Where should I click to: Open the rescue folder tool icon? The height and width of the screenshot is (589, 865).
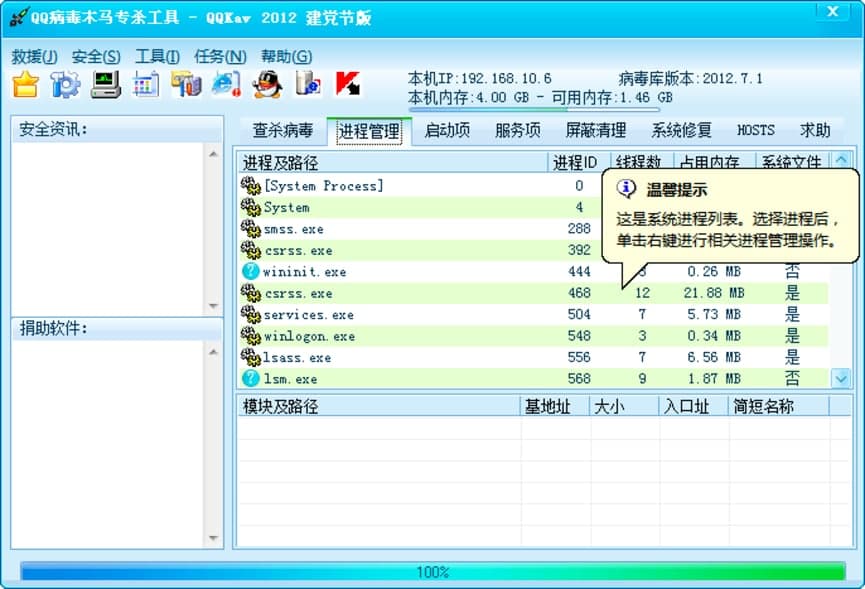click(24, 84)
